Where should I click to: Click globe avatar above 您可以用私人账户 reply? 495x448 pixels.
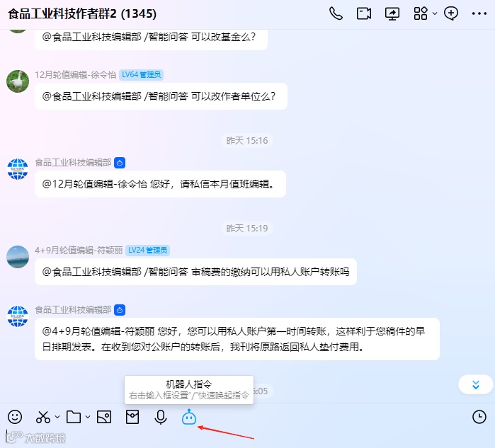coord(18,316)
